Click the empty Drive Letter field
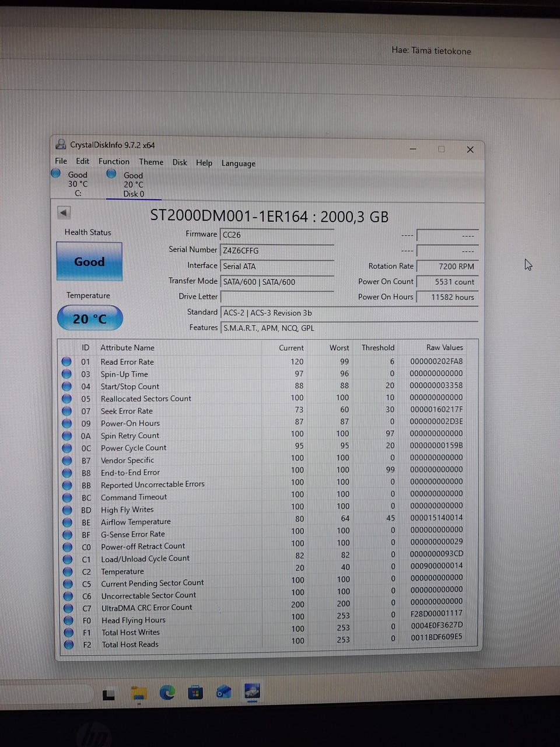The image size is (560, 747). (277, 297)
